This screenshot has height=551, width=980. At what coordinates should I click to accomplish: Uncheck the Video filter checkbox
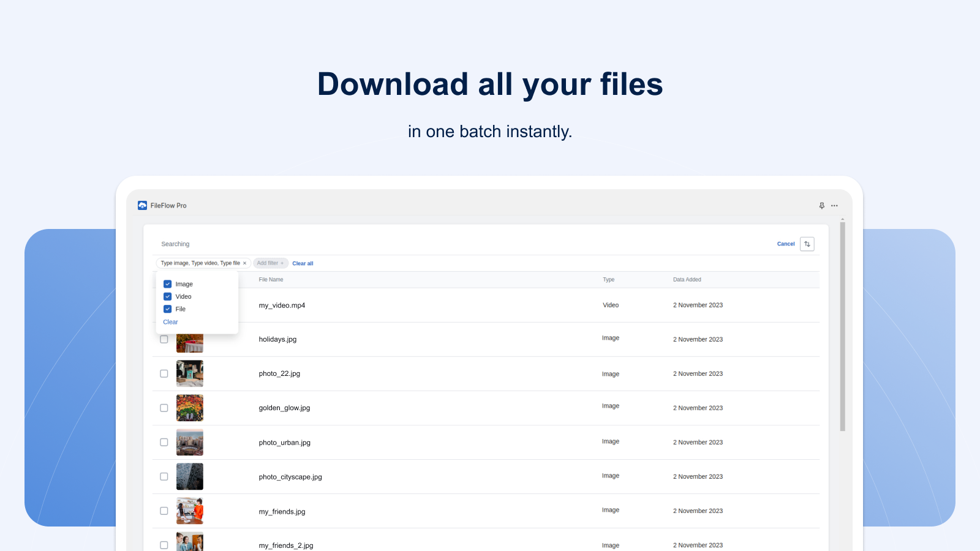pyautogui.click(x=168, y=296)
